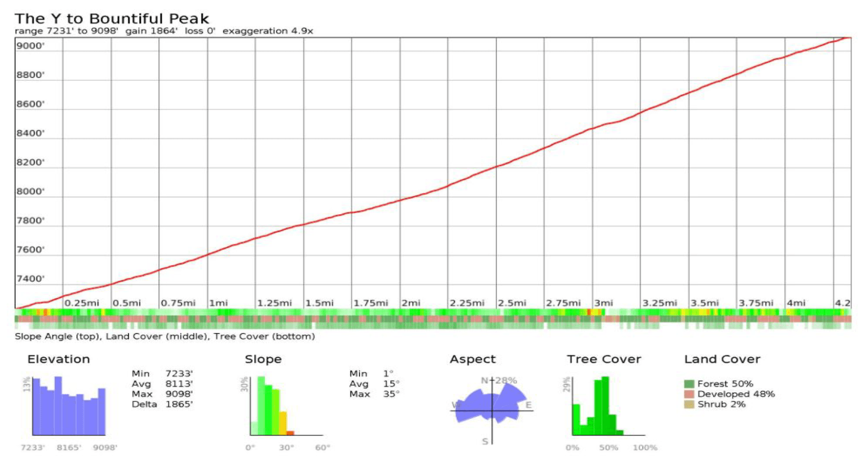Click the 100% label under tree cover histogram
The image size is (868, 461).
(645, 448)
